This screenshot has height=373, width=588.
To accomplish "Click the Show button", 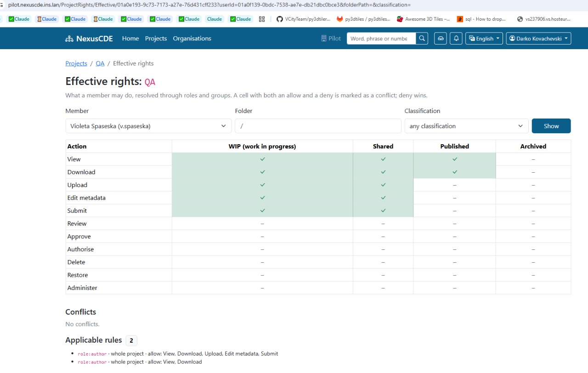I will (x=551, y=126).
